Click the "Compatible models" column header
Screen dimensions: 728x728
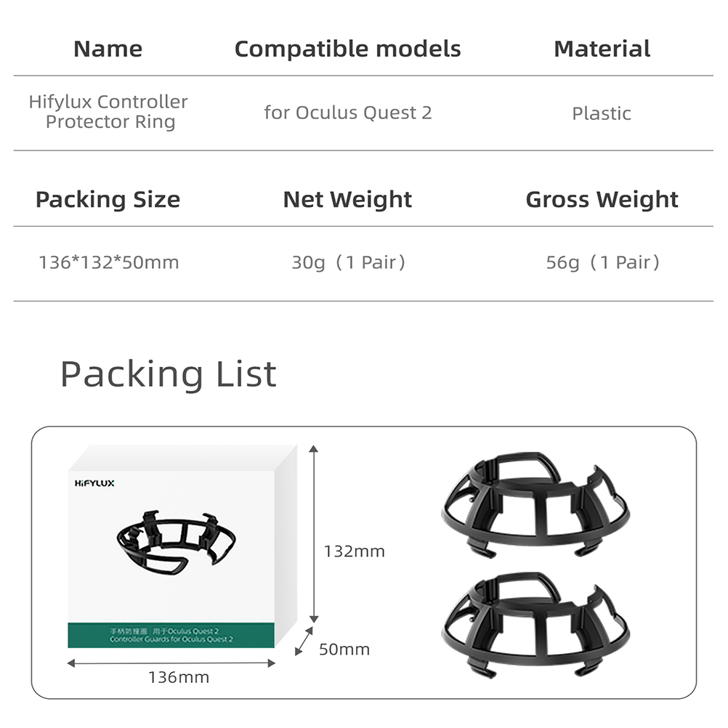coord(347,49)
